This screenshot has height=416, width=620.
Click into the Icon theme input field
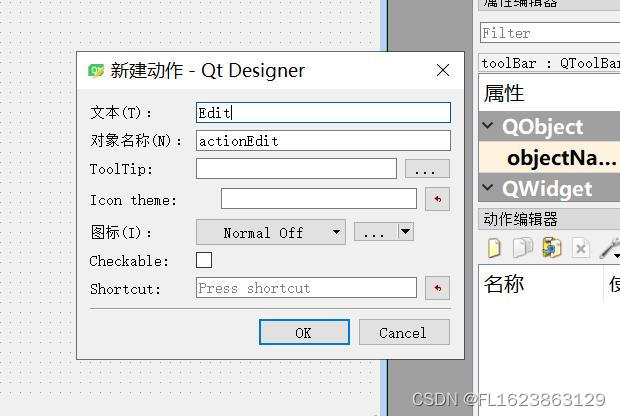[x=319, y=199]
